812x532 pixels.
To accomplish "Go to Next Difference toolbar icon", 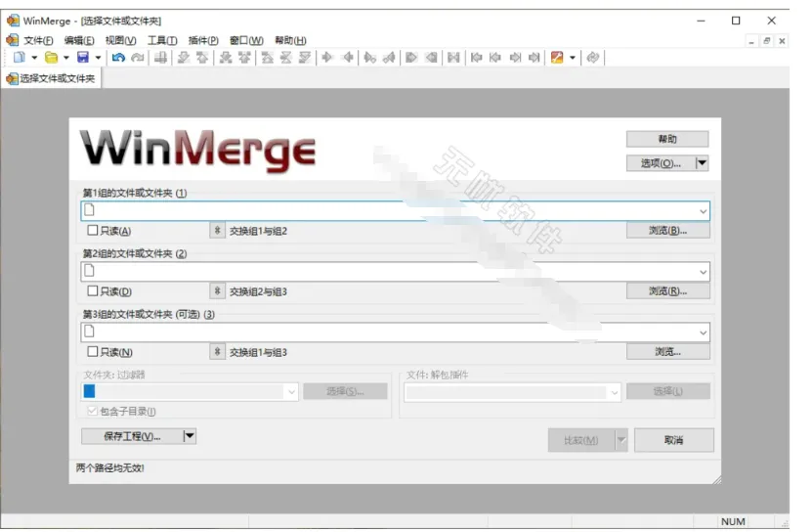I will pyautogui.click(x=184, y=57).
